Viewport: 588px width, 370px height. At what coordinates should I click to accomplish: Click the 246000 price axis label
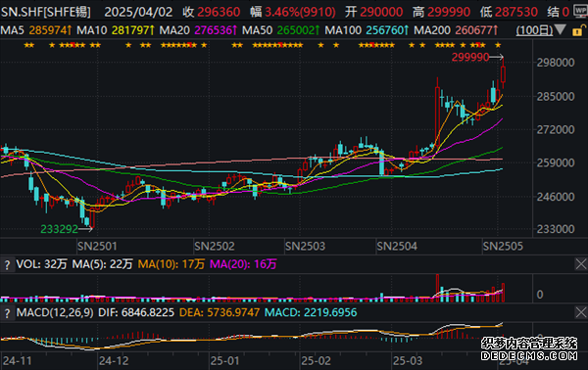pyautogui.click(x=556, y=197)
